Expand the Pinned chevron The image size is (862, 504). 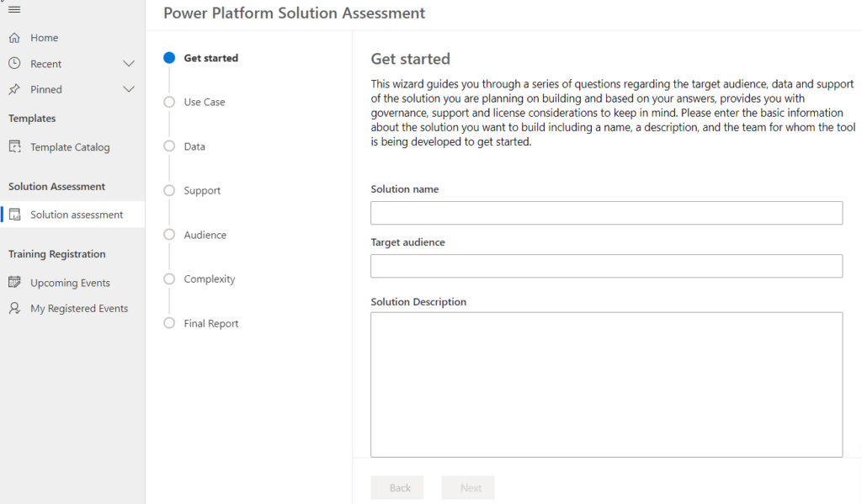click(x=129, y=89)
